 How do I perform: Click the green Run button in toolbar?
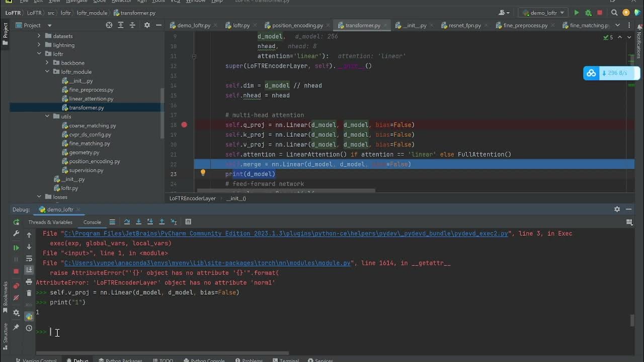[x=577, y=13]
